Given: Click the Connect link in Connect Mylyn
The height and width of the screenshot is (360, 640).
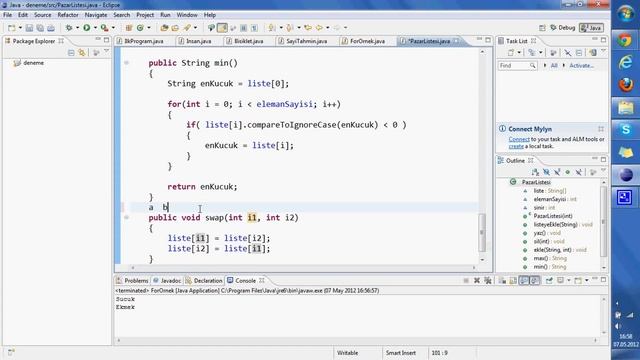Looking at the screenshot, I should click(519, 139).
